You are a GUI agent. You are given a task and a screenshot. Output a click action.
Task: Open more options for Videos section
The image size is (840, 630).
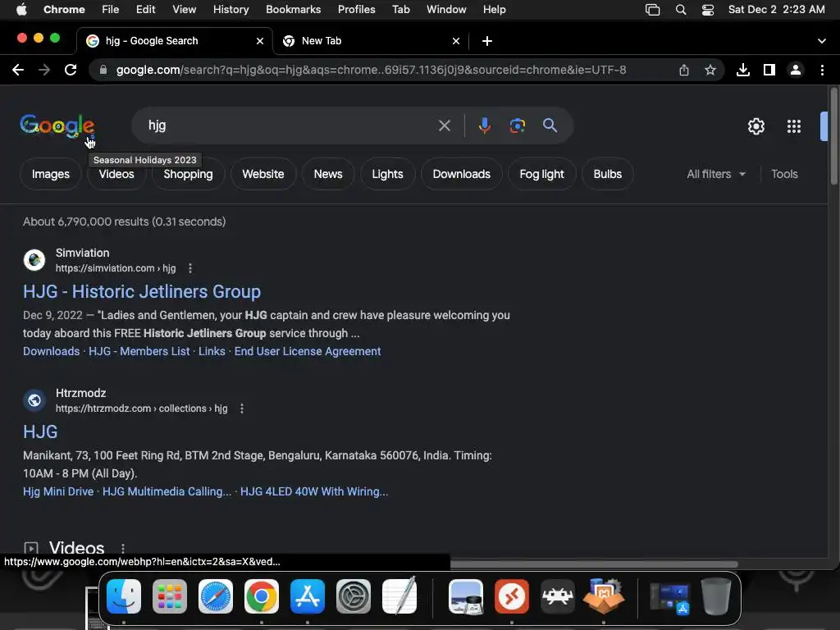coord(123,548)
